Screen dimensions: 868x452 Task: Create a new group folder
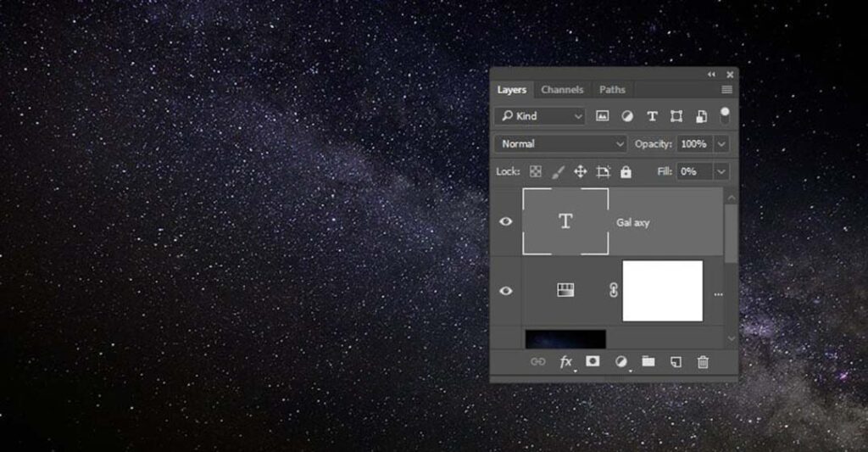pos(648,362)
